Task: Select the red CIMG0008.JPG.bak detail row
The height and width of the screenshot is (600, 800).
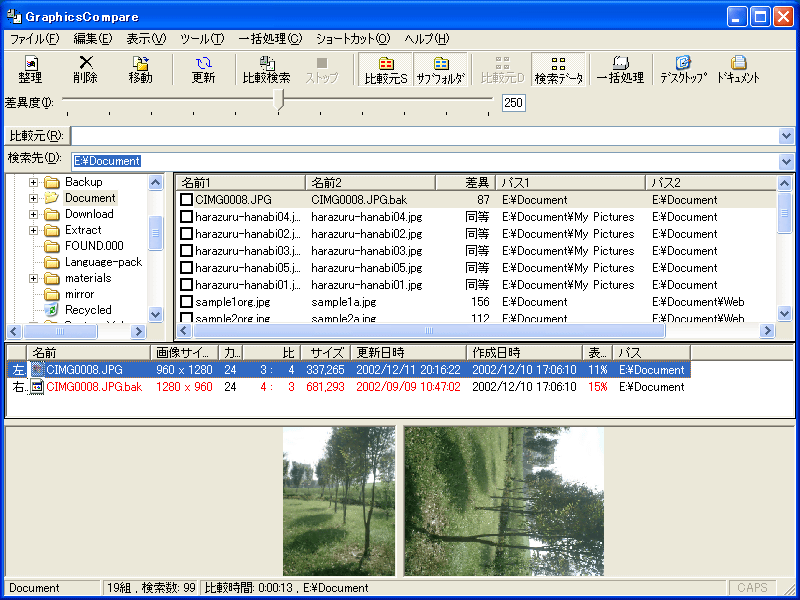Action: click(x=348, y=387)
